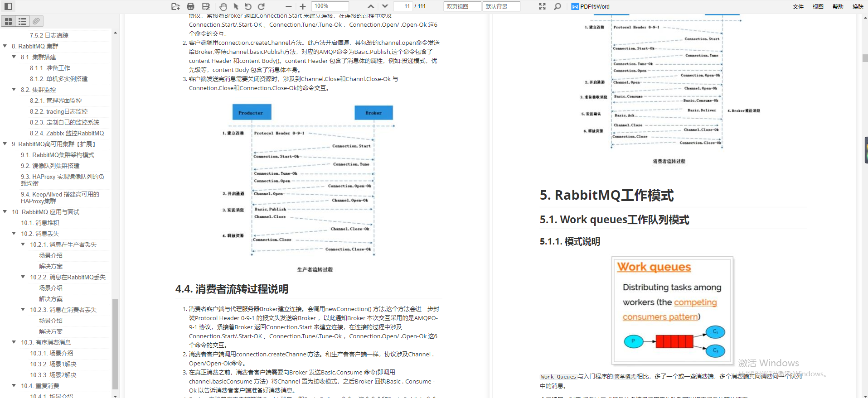Collapse the 10.2.3. 消息在消费者丢失 node

point(23,309)
